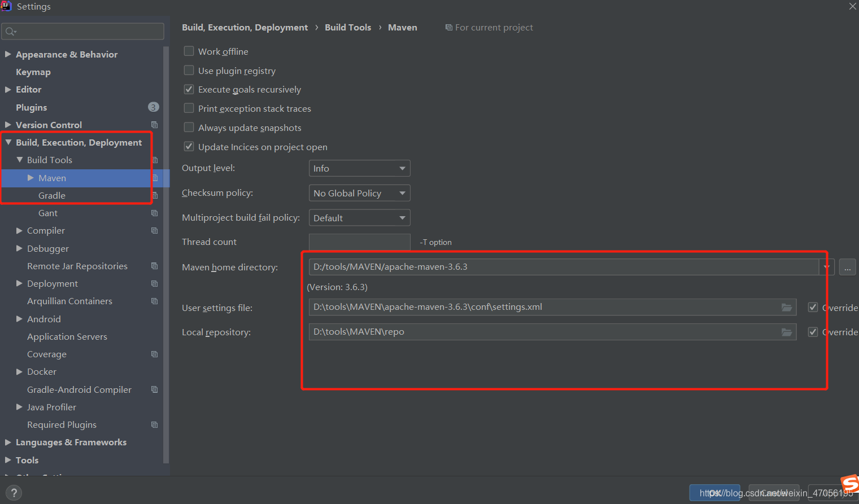Toggle Override for User settings file
The image size is (859, 504).
pos(813,307)
